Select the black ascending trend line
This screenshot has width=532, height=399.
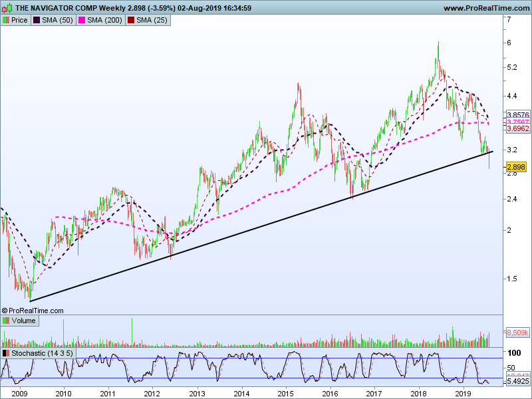(261, 226)
